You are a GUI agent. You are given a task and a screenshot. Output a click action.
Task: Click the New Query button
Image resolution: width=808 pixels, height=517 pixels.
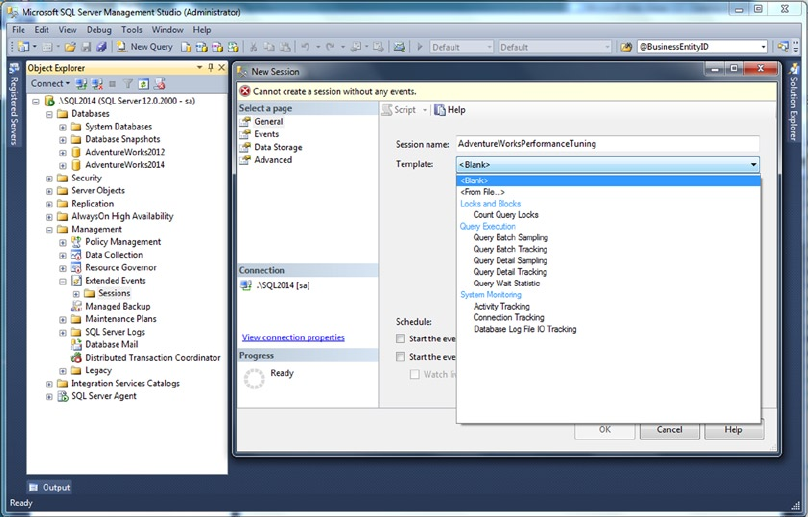[x=145, y=47]
